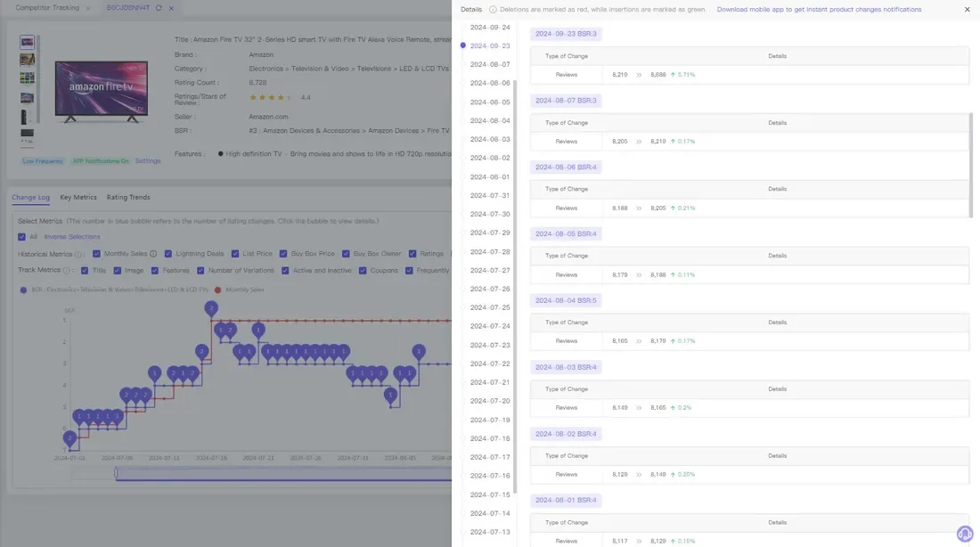Open the support chat headset icon
980x547 pixels.
964,534
